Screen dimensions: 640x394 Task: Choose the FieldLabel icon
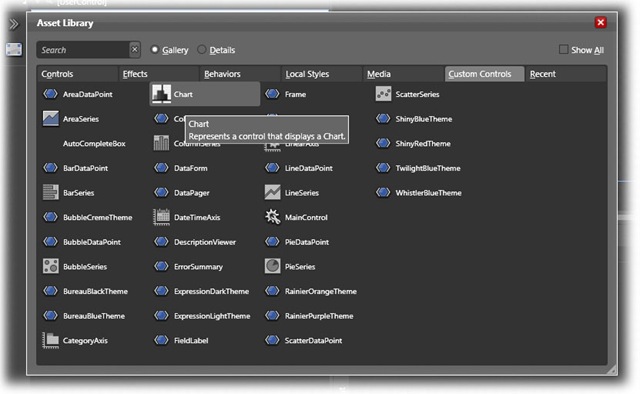coord(161,340)
